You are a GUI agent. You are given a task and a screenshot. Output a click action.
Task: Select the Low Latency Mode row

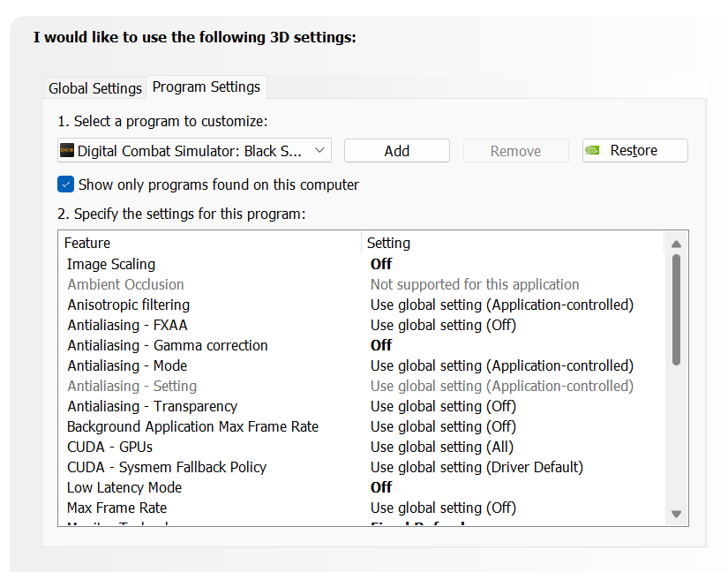tap(362, 487)
